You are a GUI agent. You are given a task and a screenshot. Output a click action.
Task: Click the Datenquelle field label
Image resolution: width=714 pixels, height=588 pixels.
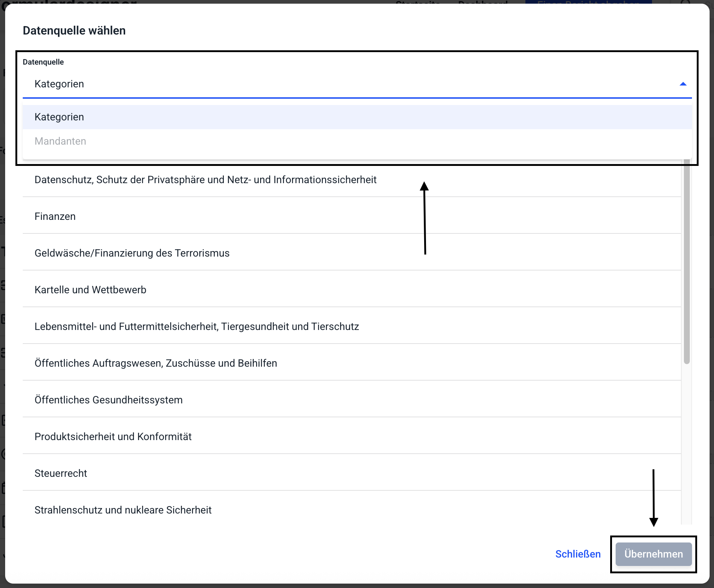point(43,62)
